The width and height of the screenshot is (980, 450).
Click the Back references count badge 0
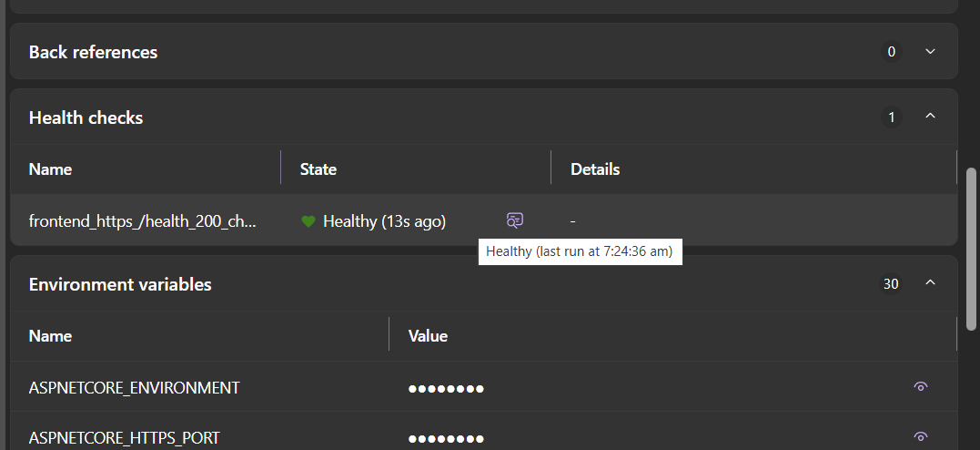click(891, 52)
